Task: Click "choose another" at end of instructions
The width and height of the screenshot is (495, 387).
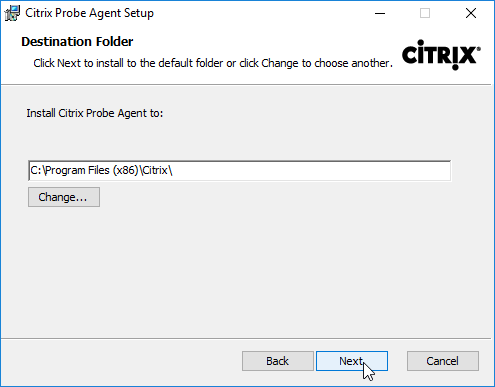Action: pos(352,63)
